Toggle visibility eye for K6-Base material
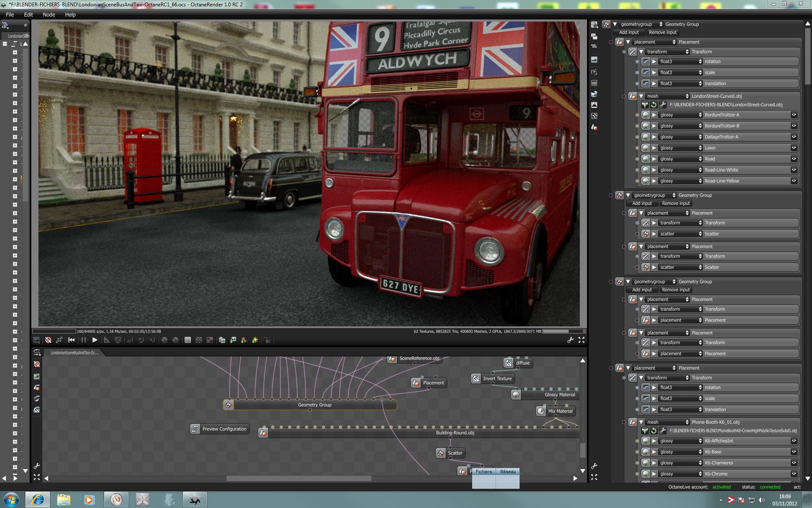 (x=794, y=452)
